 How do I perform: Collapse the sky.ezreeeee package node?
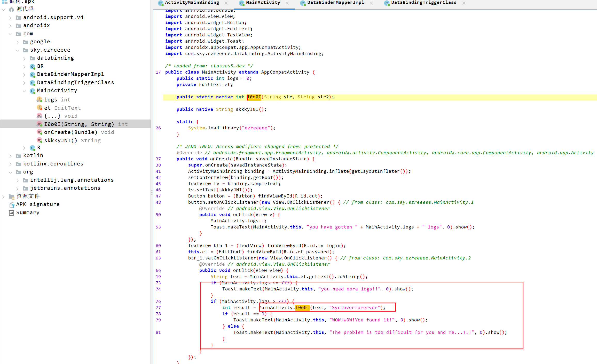(17, 50)
